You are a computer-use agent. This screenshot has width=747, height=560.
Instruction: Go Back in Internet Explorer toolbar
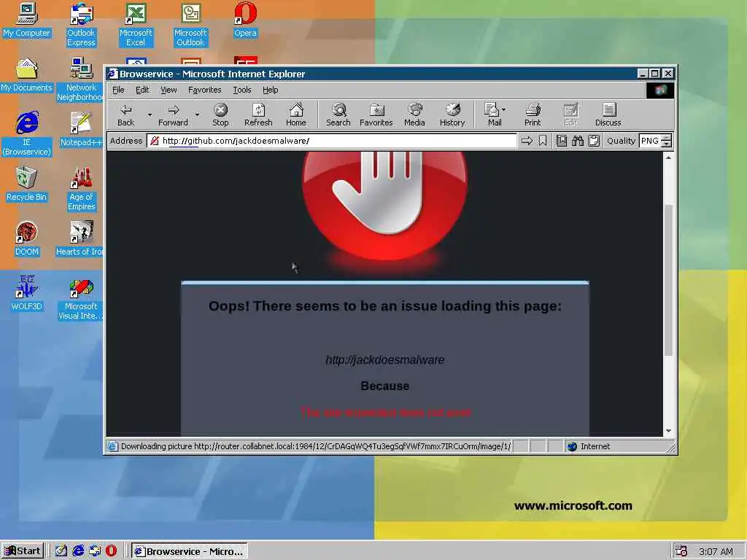coord(125,114)
